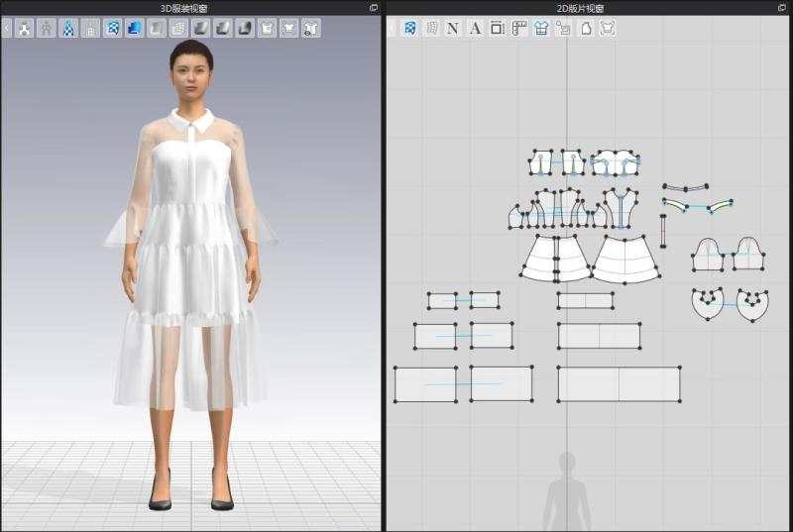Screen dimensions: 793x532
Task: Click the gray avatar silhouette in 2D window
Action: tap(567, 492)
